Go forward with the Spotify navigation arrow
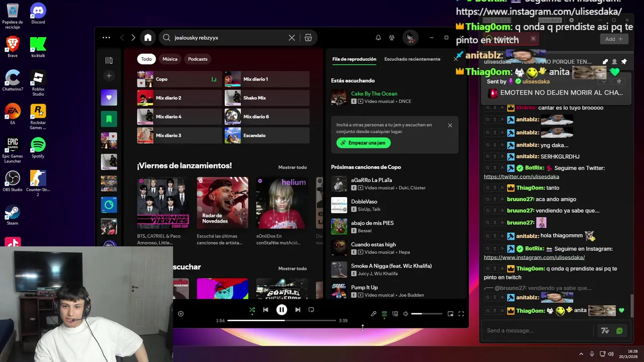644x362 pixels. 133,38
